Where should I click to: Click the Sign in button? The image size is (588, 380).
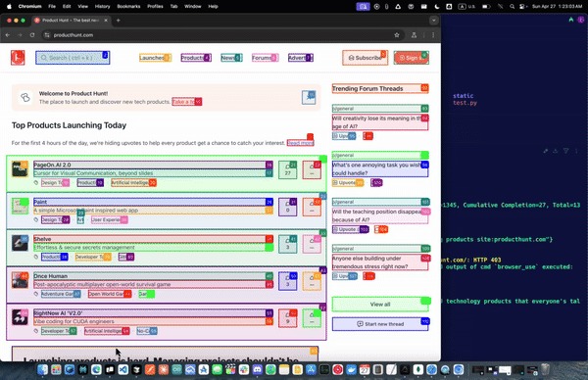pyautogui.click(x=411, y=58)
